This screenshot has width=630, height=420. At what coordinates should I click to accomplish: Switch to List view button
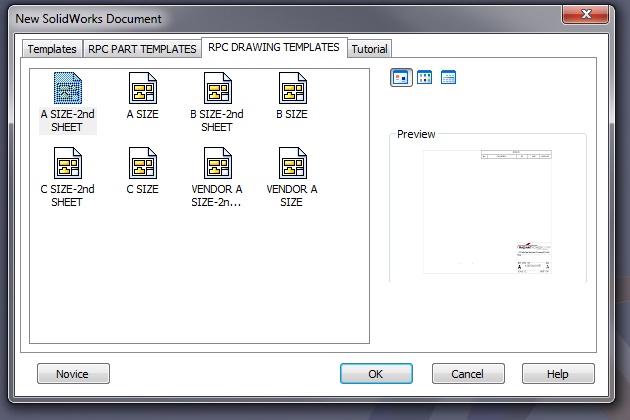click(x=424, y=77)
